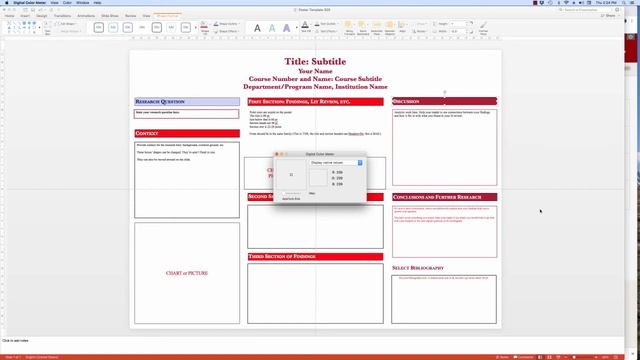Image resolution: width=640 pixels, height=360 pixels.
Task: Select the Research Question heading box
Action: pos(187,101)
